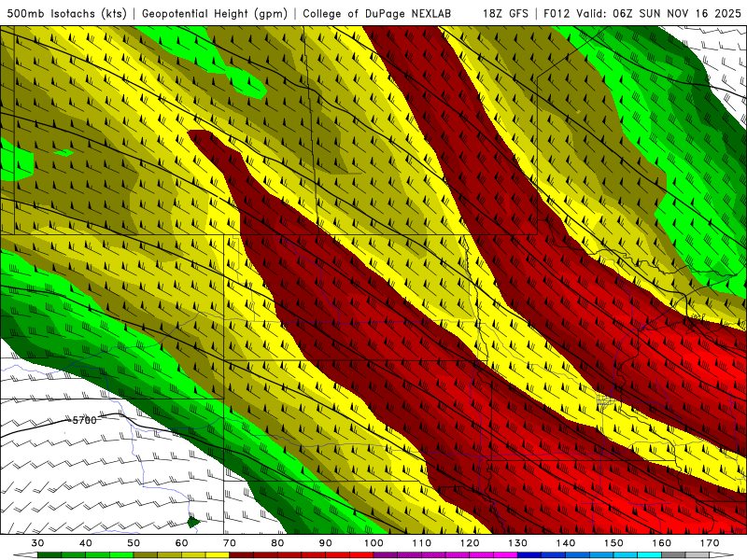The image size is (747, 560).
Task: Click the 60 value on the color scale
Action: (181, 543)
